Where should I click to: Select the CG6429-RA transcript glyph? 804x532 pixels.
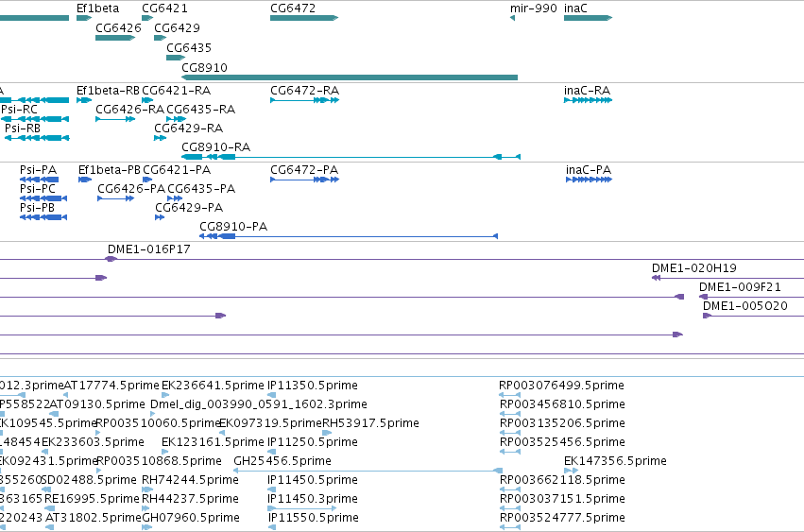point(161,138)
